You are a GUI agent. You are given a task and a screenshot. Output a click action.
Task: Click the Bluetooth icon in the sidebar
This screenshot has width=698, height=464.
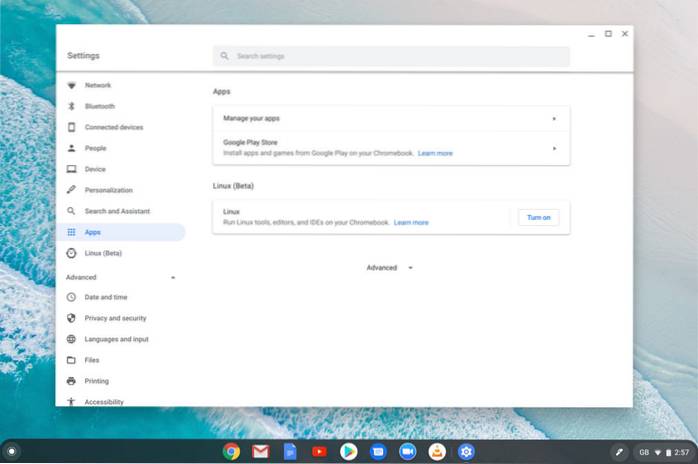(71, 106)
